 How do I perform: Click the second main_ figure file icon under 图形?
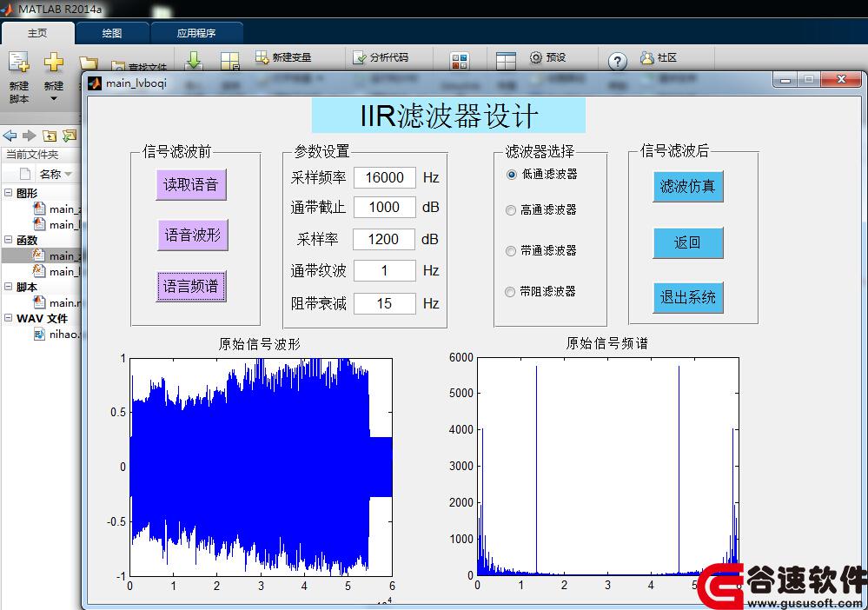(39, 223)
